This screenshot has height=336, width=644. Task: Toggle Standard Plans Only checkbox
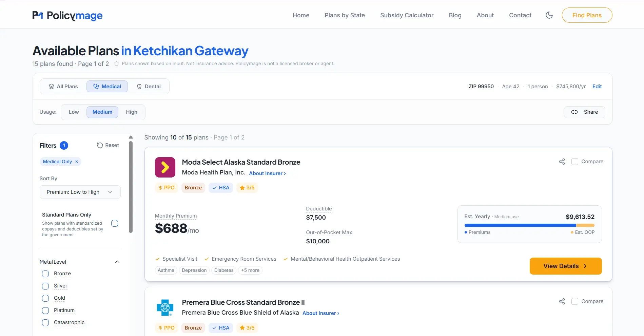(115, 223)
